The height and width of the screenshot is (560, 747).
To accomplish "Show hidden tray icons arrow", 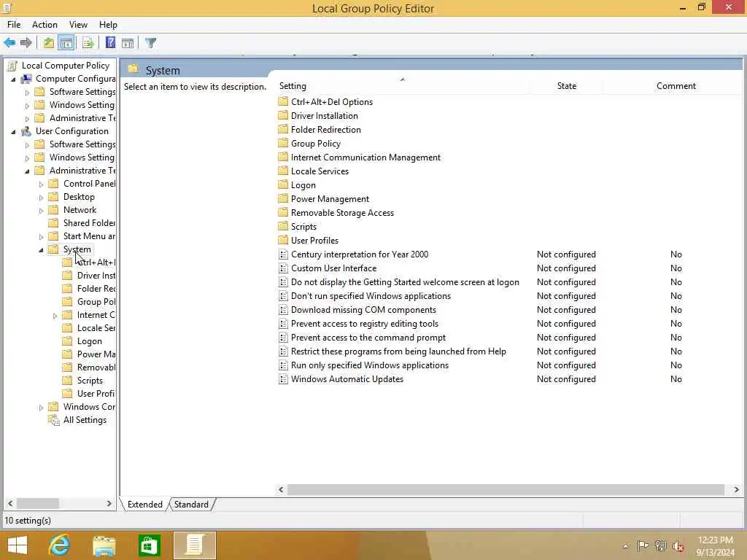I will point(625,545).
